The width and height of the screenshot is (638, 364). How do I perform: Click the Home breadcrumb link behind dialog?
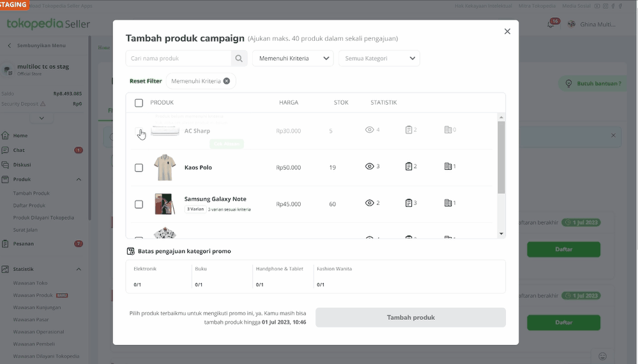(x=103, y=48)
